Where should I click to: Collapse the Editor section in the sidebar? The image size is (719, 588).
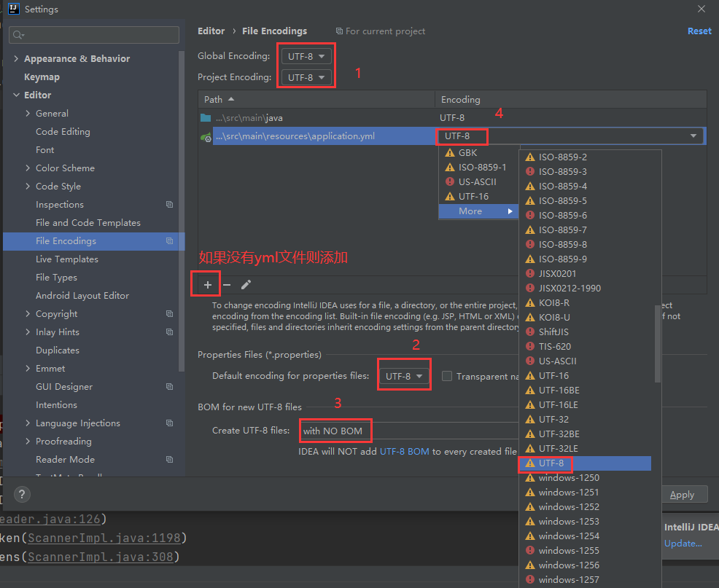point(16,95)
